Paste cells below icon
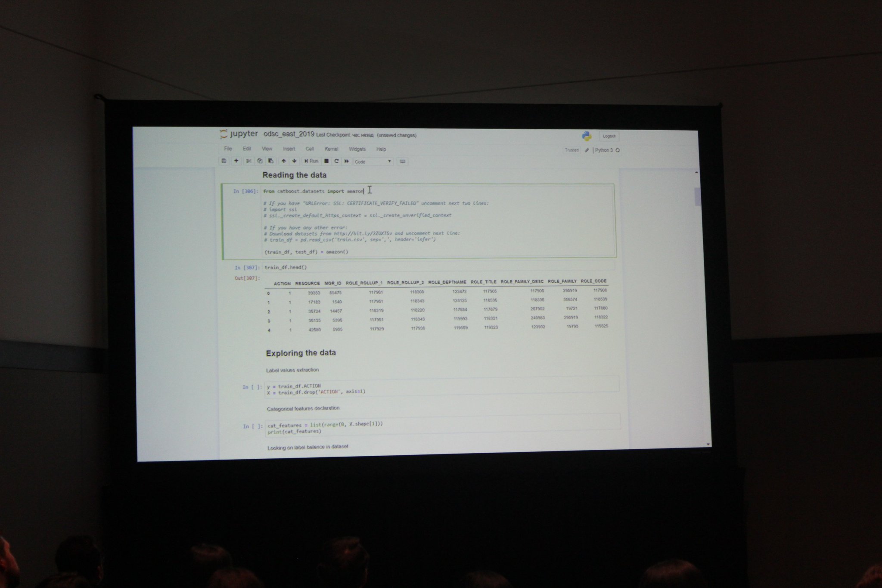 271,161
